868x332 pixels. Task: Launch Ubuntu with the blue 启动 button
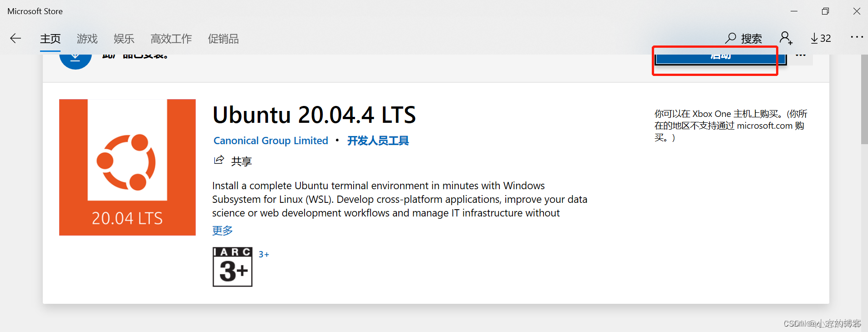click(720, 59)
